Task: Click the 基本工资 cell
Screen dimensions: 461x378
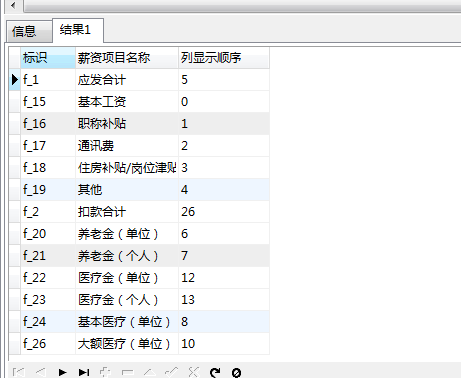Action: 127,102
